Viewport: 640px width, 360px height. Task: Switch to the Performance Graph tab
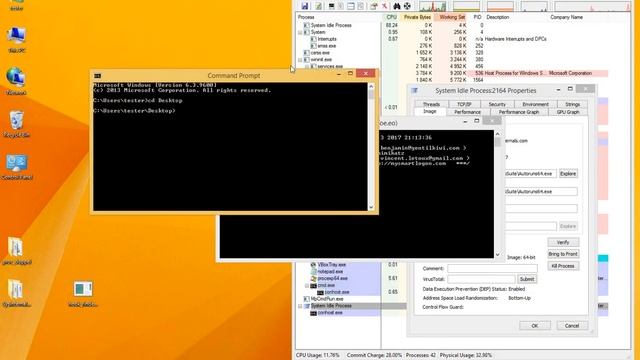point(519,112)
